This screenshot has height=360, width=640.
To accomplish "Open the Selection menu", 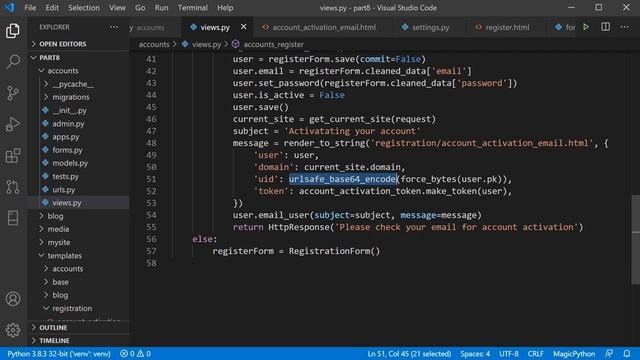I will click(x=84, y=7).
